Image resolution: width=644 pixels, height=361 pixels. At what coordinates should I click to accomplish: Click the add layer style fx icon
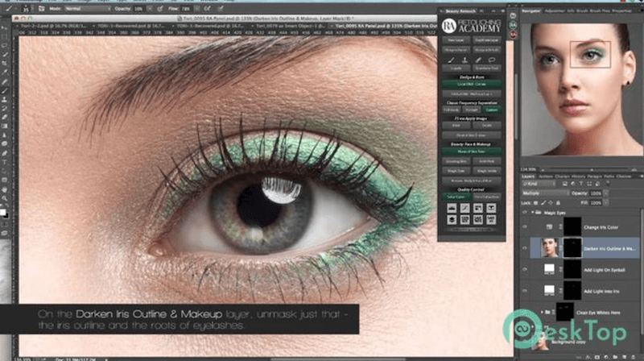pyautogui.click(x=588, y=357)
